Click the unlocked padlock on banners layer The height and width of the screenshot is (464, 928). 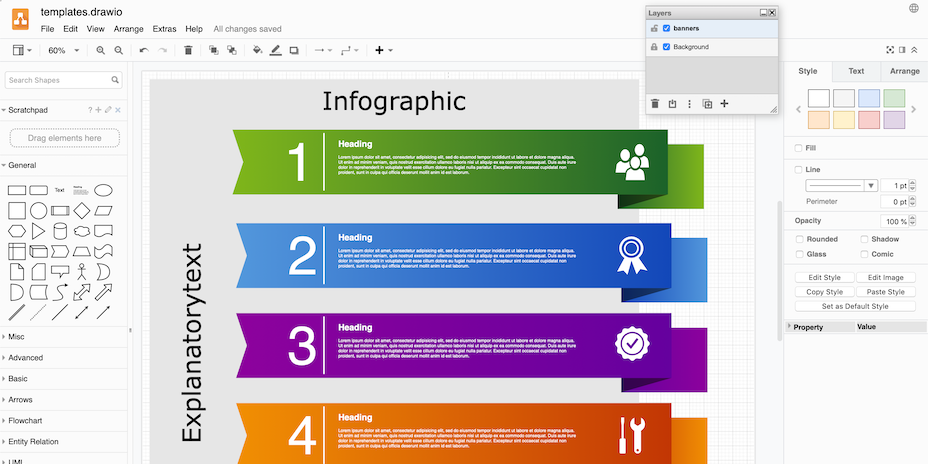654,28
